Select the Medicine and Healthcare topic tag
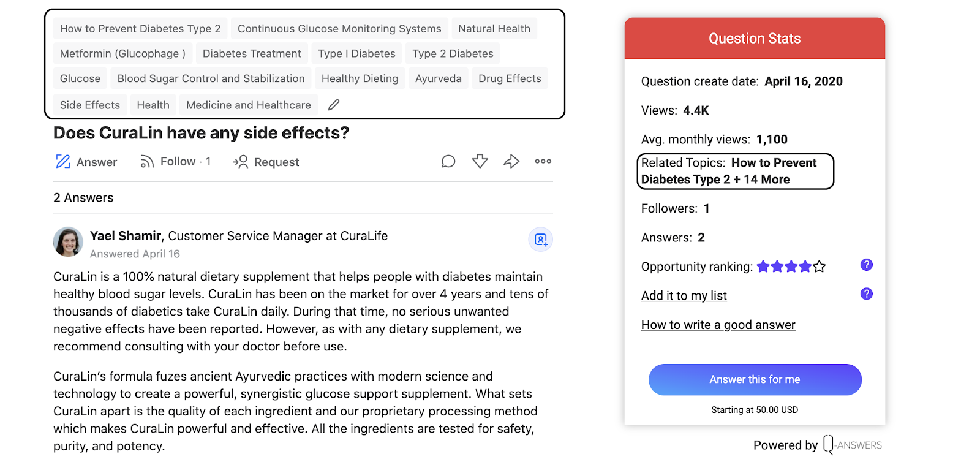The width and height of the screenshot is (980, 462). 249,105
